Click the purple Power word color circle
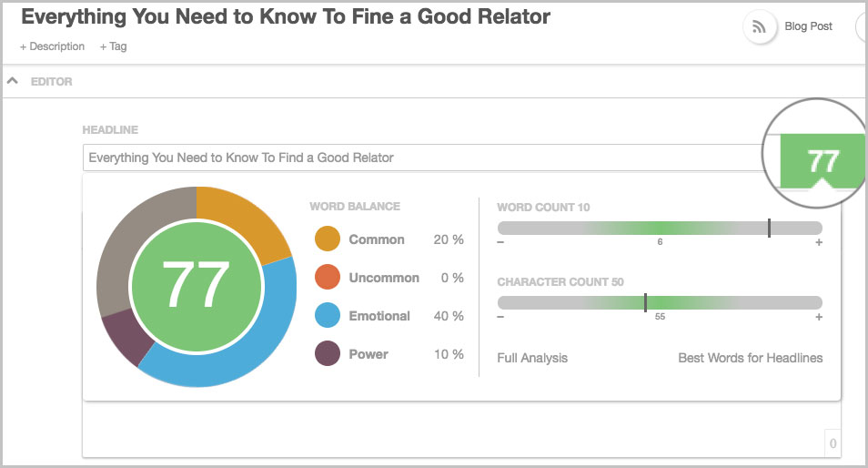 pos(328,354)
